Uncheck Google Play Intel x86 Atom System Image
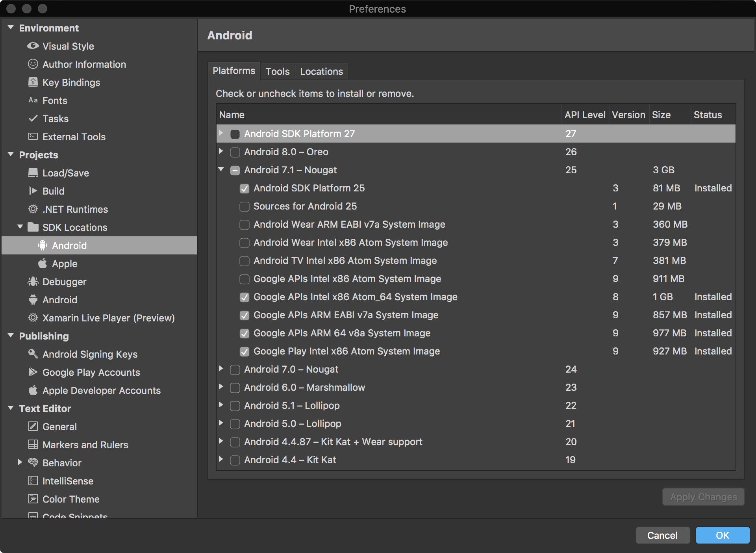756x553 pixels. 244,351
